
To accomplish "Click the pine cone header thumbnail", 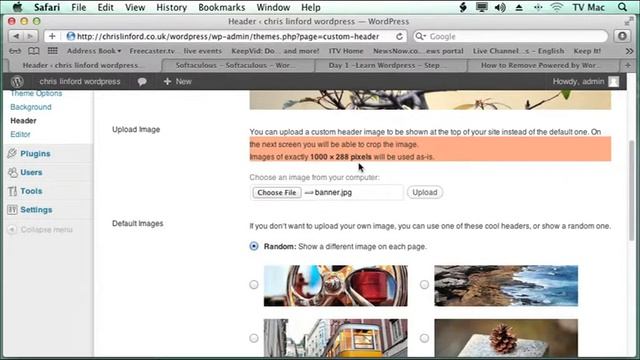I will pos(506,338).
